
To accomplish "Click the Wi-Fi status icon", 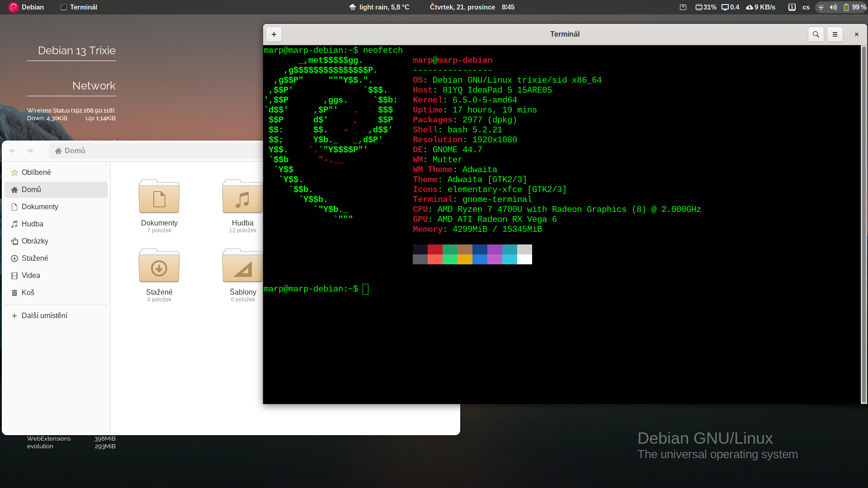I will [x=821, y=7].
